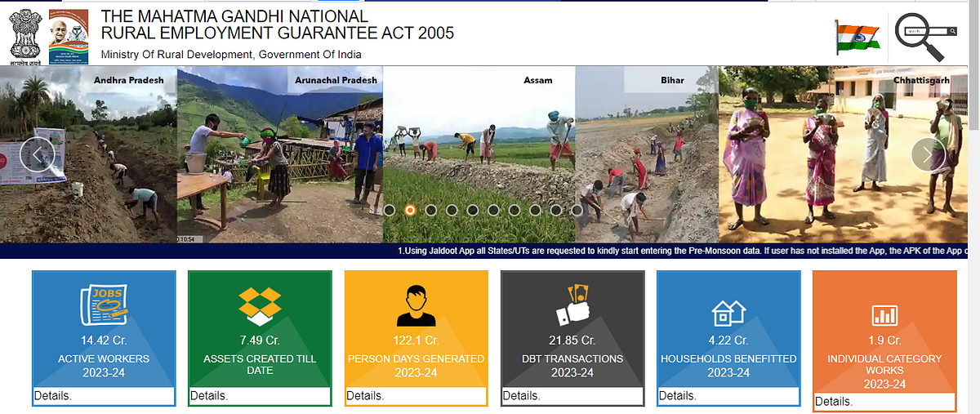Open Details under Assets Created Till Date
Screen dimensions: 980x414
(209, 396)
